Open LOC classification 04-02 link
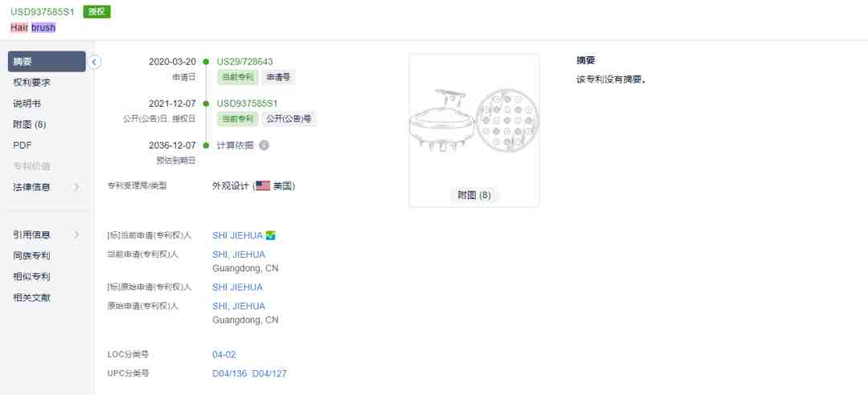This screenshot has width=868, height=395. (x=224, y=355)
